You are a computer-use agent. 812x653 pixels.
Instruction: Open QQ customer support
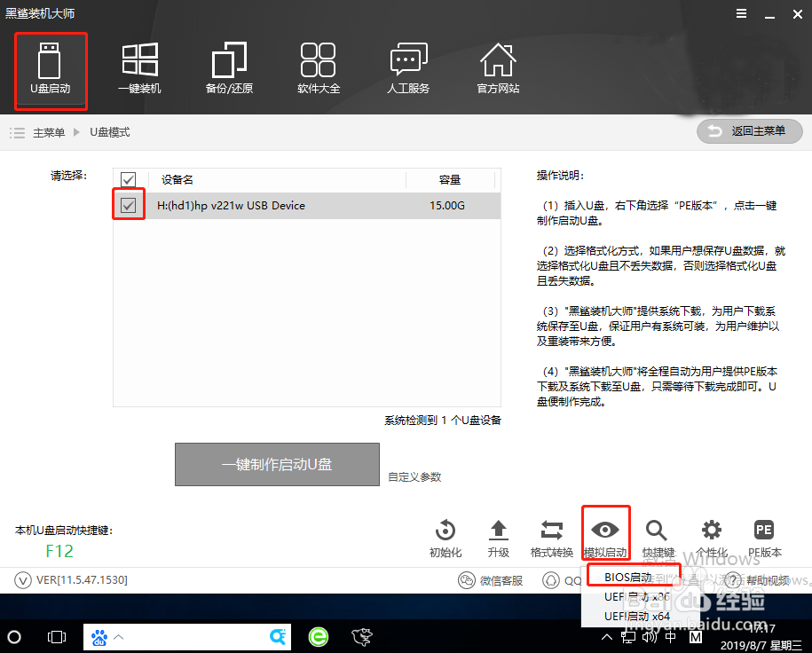click(x=562, y=580)
